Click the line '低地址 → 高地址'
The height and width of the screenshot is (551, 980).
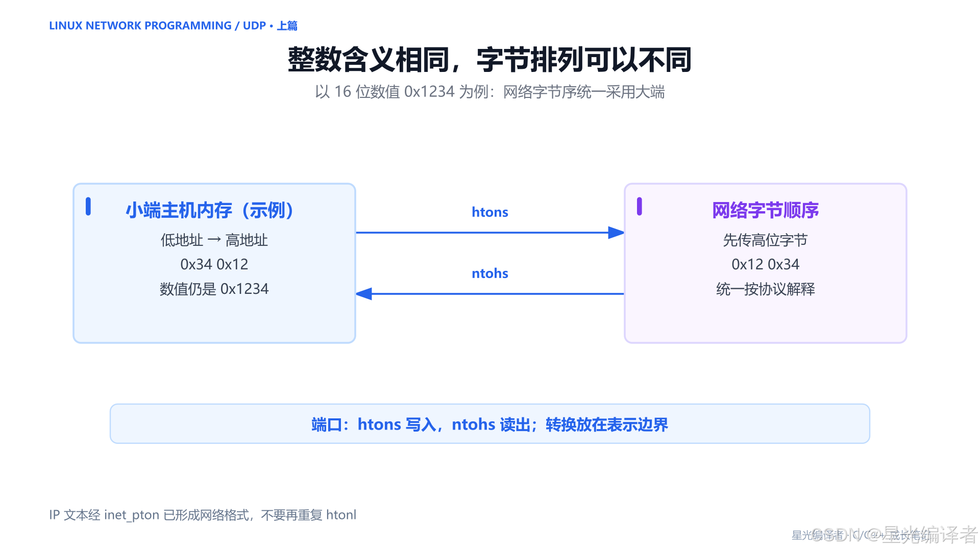click(214, 240)
